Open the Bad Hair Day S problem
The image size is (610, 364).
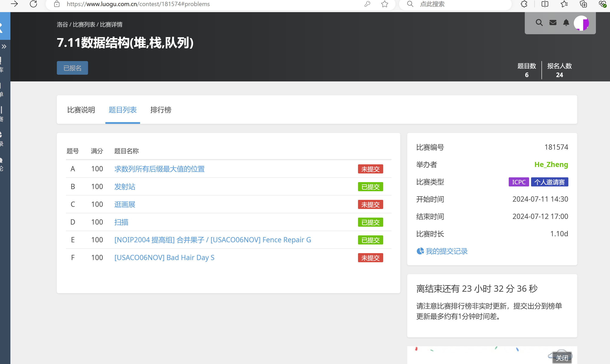(164, 257)
